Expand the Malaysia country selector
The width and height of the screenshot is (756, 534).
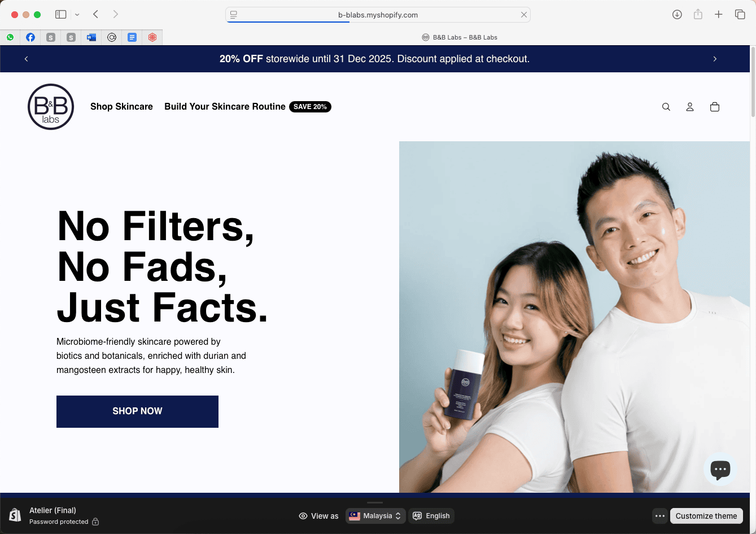pyautogui.click(x=375, y=516)
